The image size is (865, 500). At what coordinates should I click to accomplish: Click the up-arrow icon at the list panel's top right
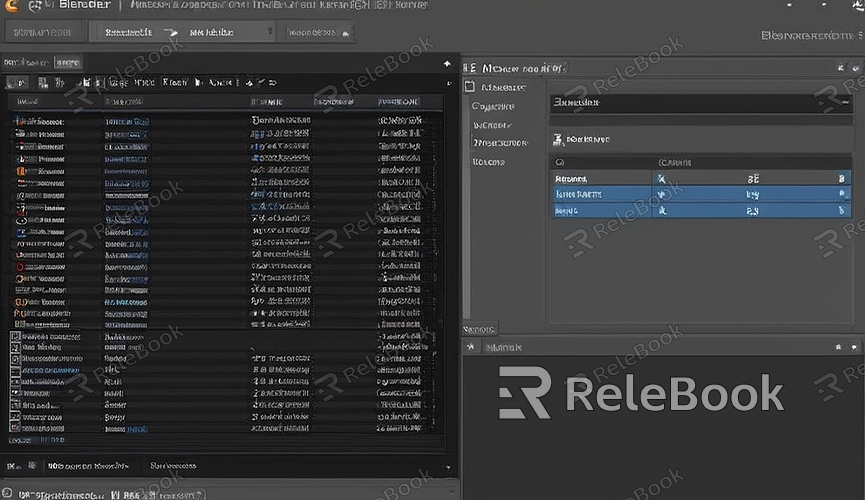tap(447, 64)
